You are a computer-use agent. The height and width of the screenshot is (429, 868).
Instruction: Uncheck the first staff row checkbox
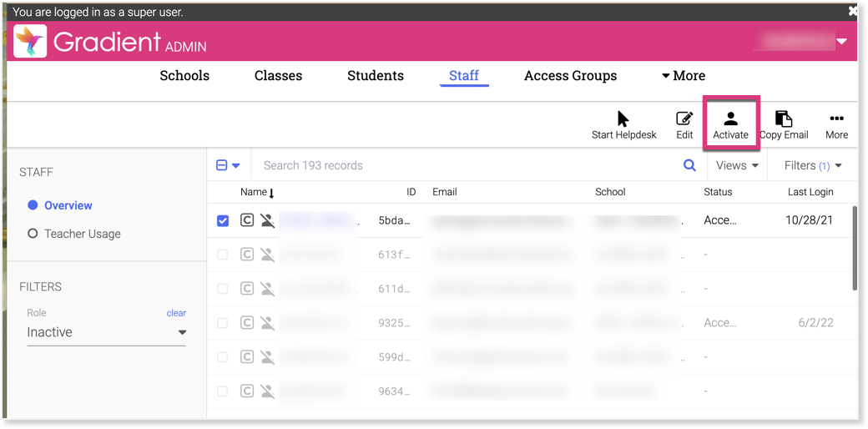pos(223,221)
